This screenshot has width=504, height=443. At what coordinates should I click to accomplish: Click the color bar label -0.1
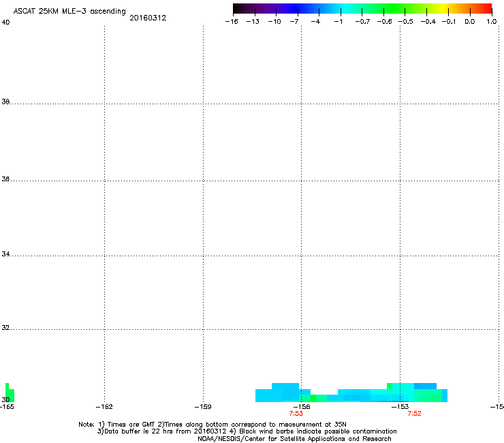click(449, 22)
